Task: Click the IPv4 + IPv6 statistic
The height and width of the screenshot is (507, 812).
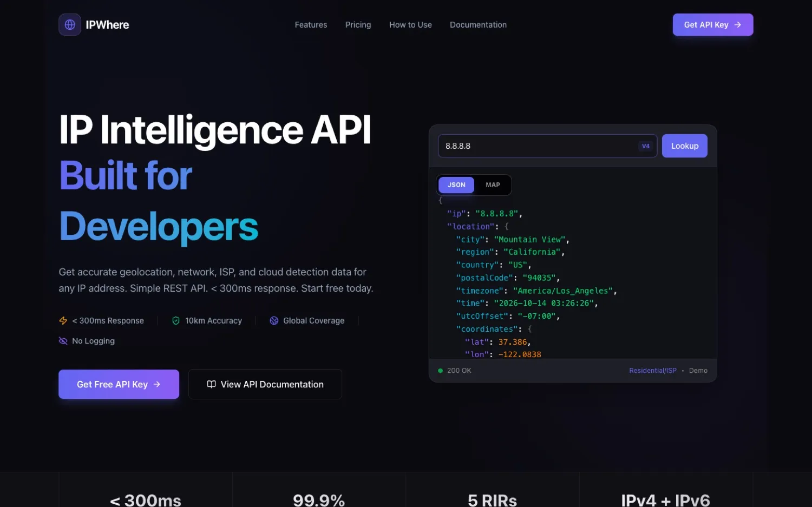Action: pos(665,500)
